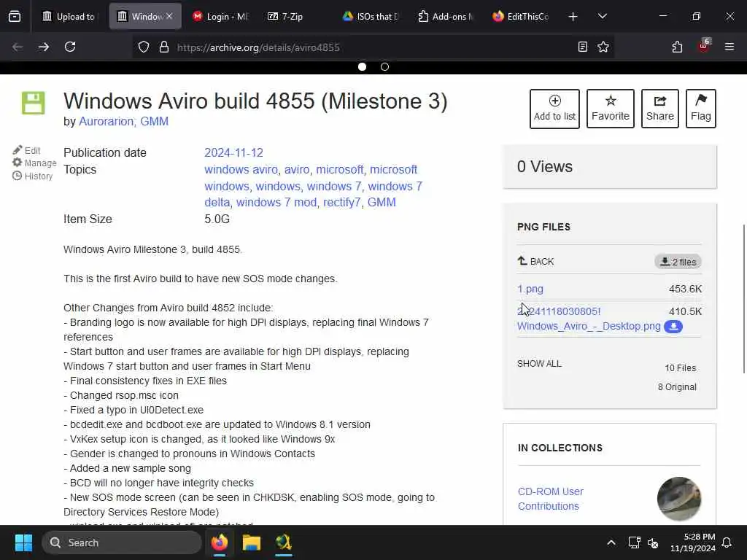This screenshot has width=747, height=560.
Task: Open File Explorer from the taskbar
Action: click(252, 542)
